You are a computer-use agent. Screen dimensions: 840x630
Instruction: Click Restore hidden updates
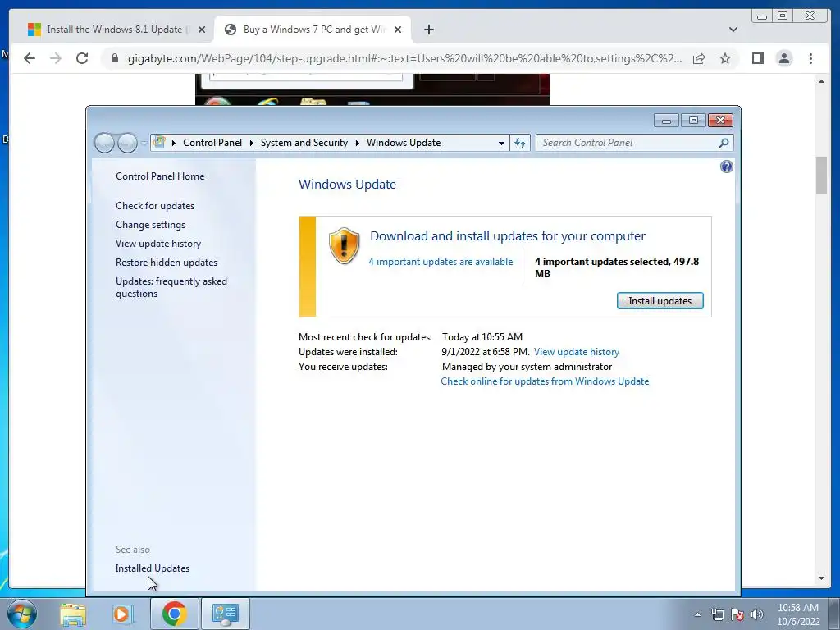click(167, 262)
